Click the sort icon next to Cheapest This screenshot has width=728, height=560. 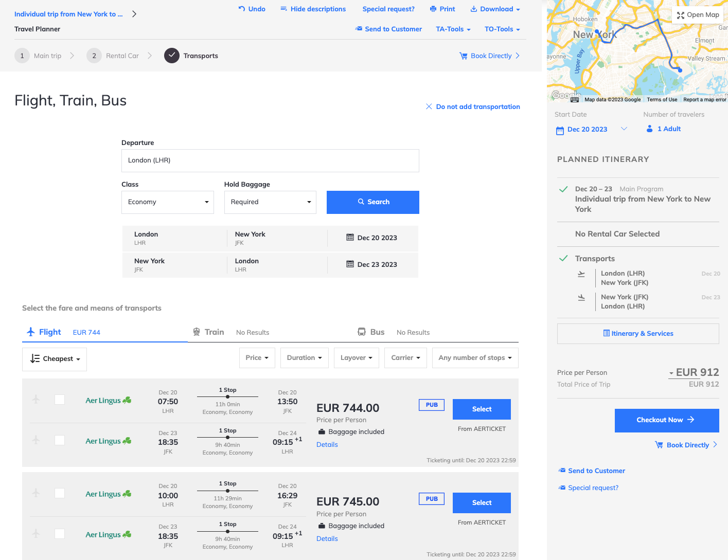(35, 358)
